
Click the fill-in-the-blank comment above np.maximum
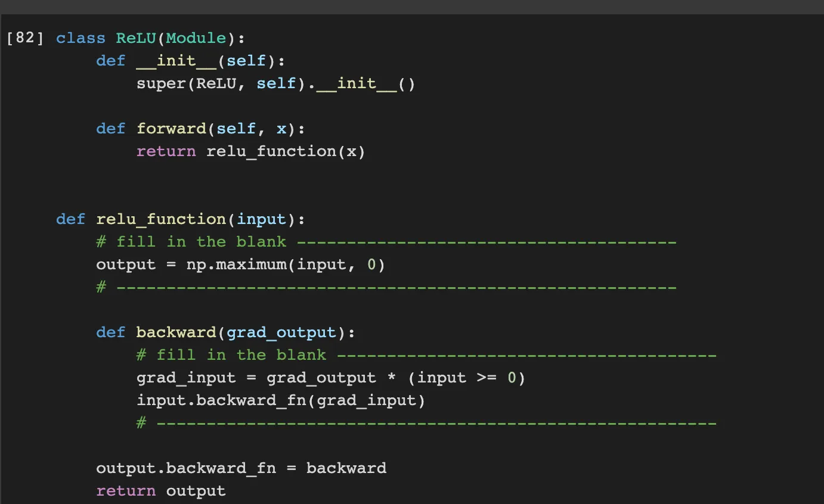[386, 242]
